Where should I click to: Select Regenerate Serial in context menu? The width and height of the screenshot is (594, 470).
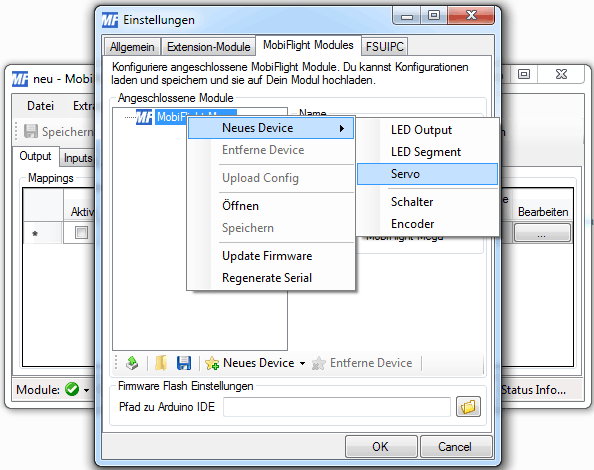[x=271, y=278]
